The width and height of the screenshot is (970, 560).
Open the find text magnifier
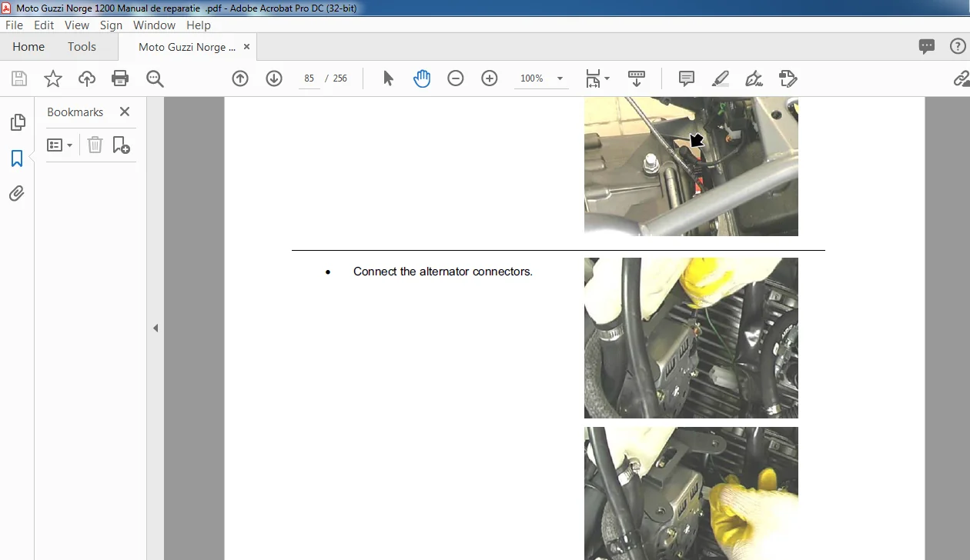click(x=155, y=78)
